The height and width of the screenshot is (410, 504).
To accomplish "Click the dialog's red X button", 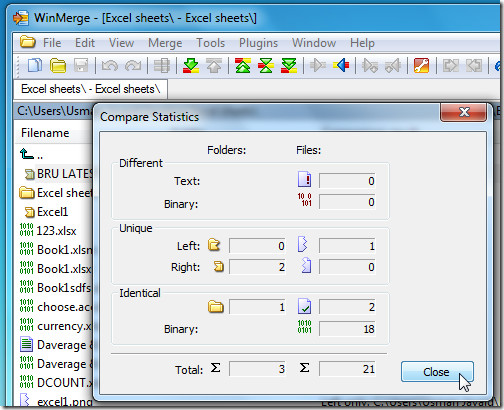I will click(x=464, y=112).
